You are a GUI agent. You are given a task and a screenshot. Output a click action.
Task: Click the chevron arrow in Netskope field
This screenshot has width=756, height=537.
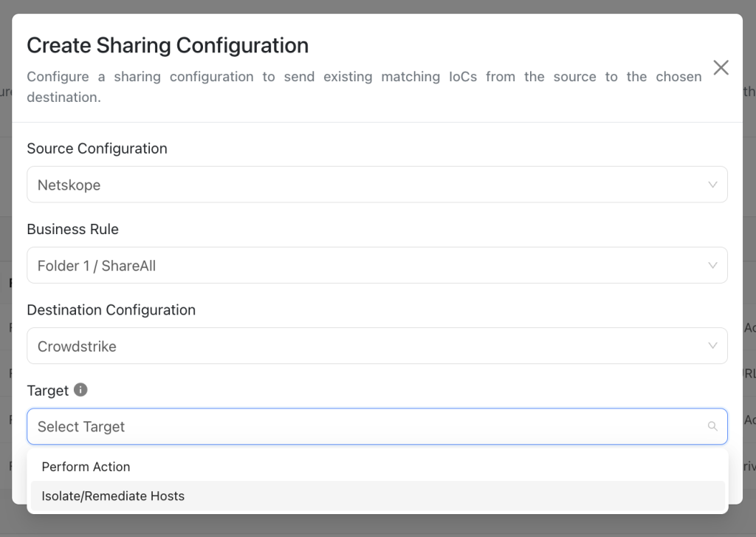[712, 185]
